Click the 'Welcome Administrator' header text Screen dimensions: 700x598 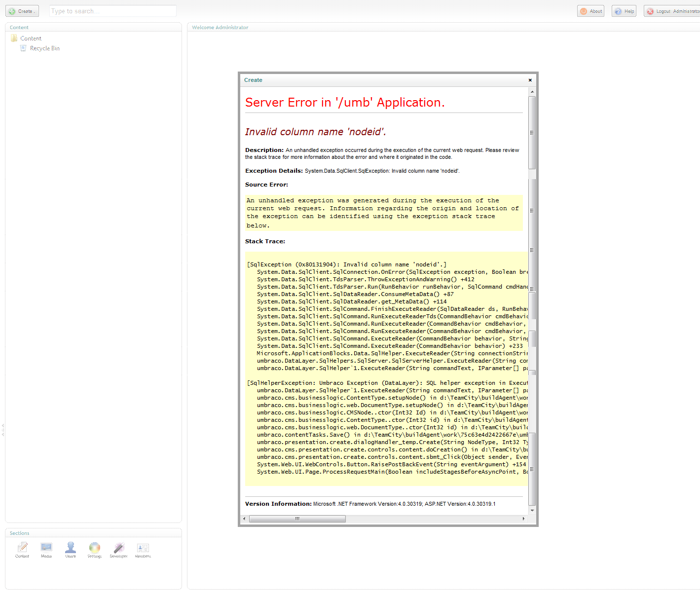220,28
